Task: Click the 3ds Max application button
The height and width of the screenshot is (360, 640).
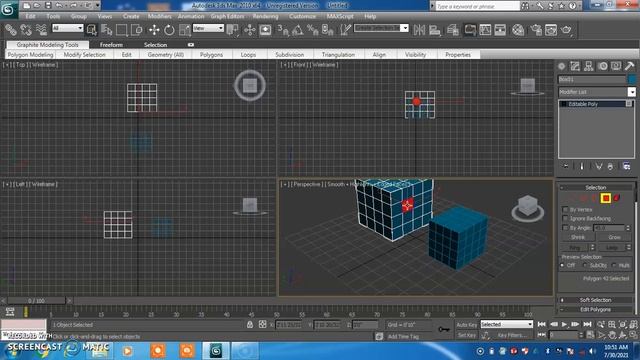Action: pos(8,9)
